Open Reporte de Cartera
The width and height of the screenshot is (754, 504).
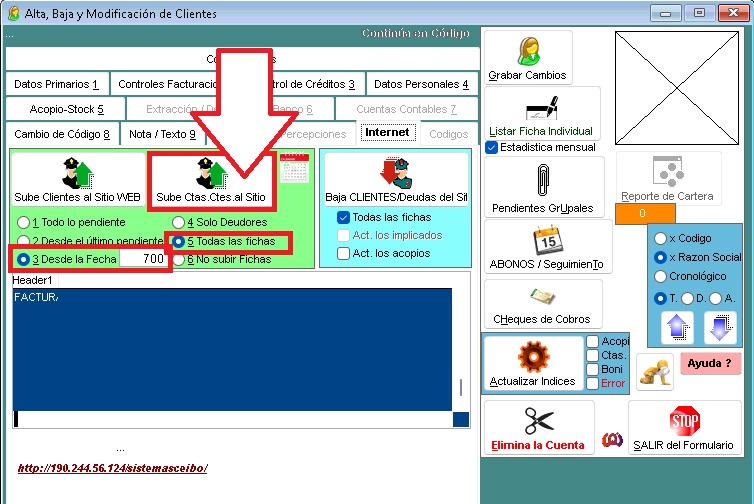[x=668, y=179]
